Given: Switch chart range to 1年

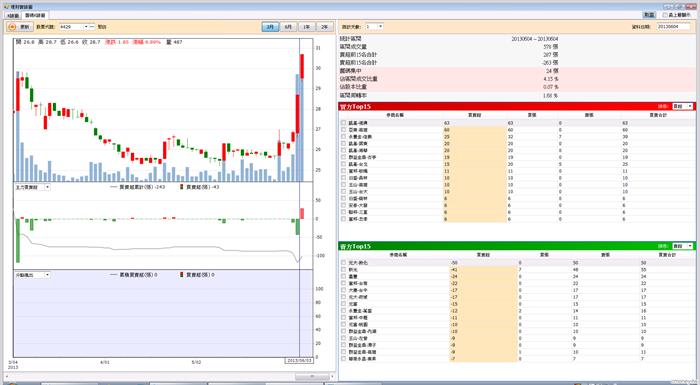Looking at the screenshot, I should pyautogui.click(x=306, y=27).
